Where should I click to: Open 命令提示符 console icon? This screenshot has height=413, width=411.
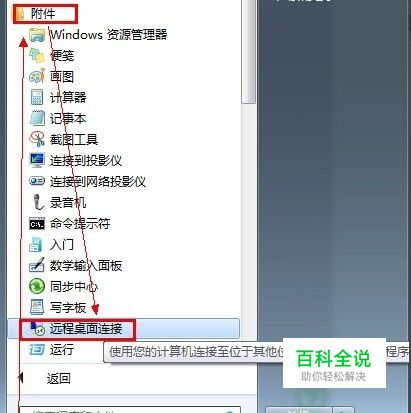pyautogui.click(x=37, y=224)
